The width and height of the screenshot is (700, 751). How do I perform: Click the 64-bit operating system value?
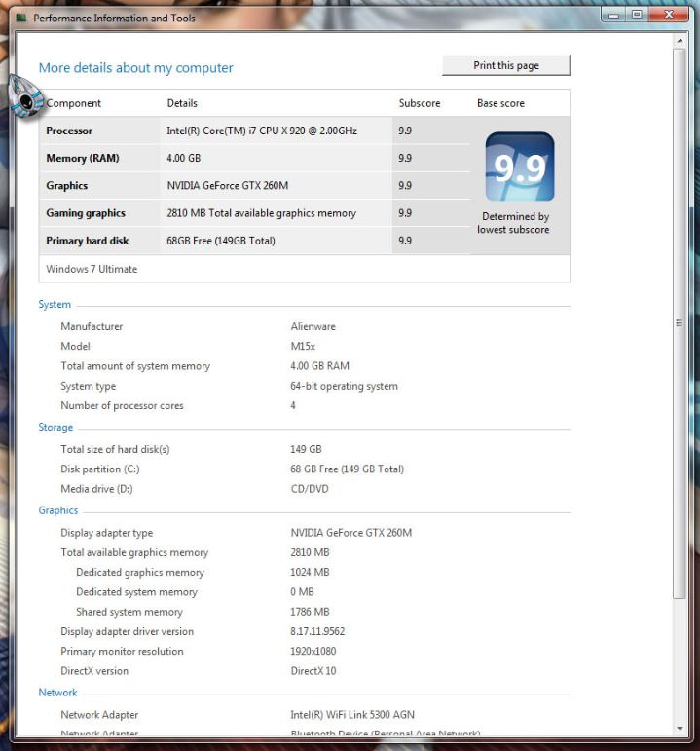[x=345, y=386]
